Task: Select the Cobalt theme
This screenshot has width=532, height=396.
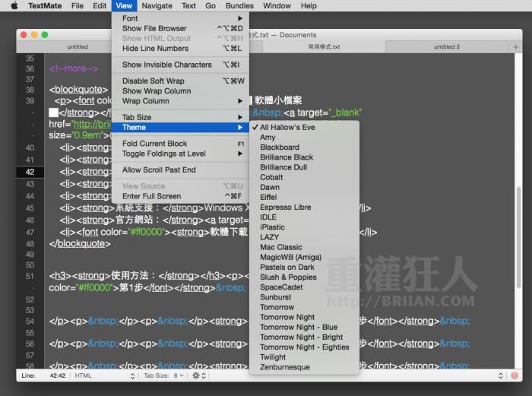Action: click(304, 177)
